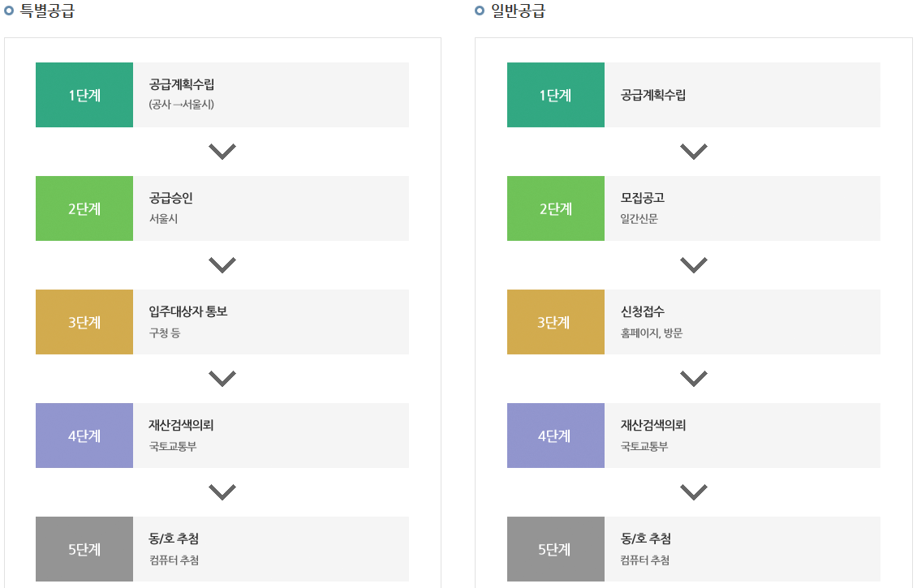Click the 공급승인 서울시 step text
917x588 pixels.
[170, 208]
